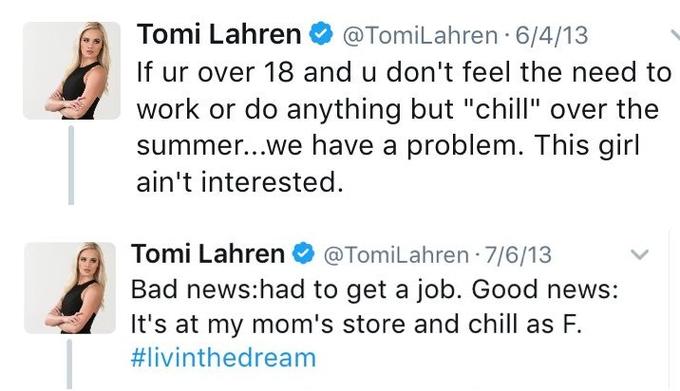Click the thread connector line below the second avatar
The image size is (680, 391).
tap(69, 364)
